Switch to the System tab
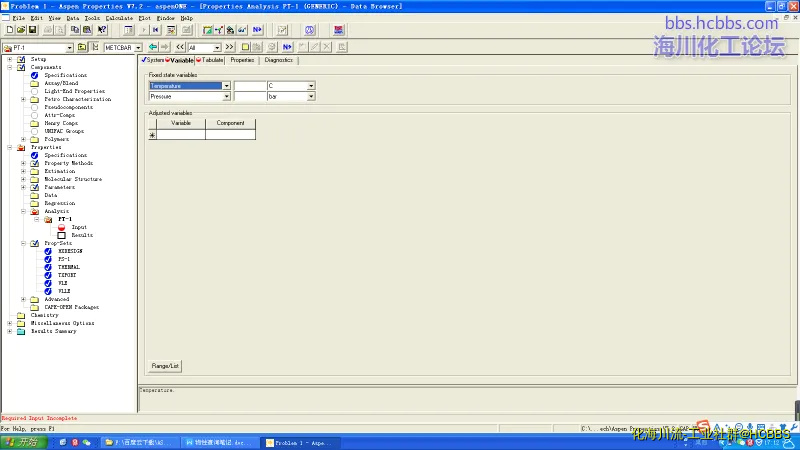The height and width of the screenshot is (450, 800). tap(153, 60)
